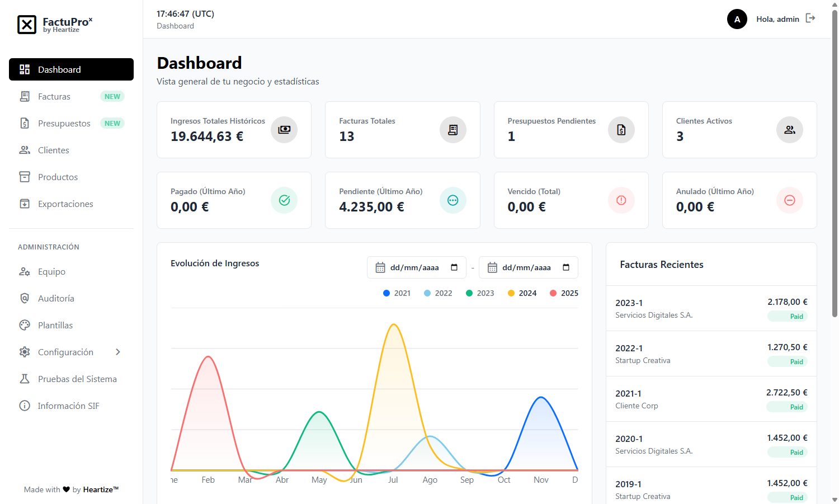The image size is (839, 504).
Task: Select the Productos box icon
Action: [25, 177]
